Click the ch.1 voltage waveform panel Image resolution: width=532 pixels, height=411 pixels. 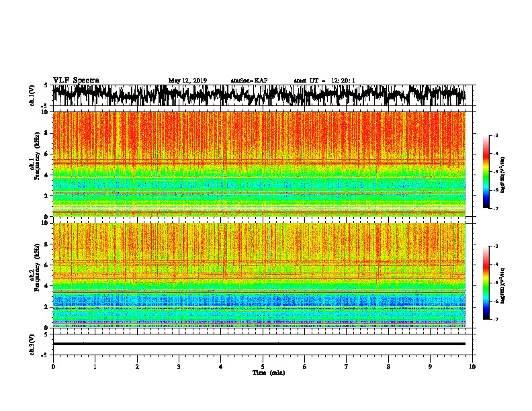[x=263, y=95]
